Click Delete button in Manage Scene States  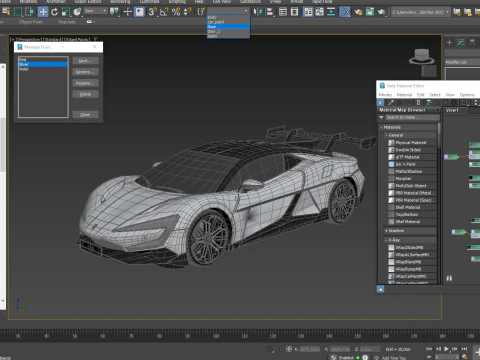click(85, 94)
